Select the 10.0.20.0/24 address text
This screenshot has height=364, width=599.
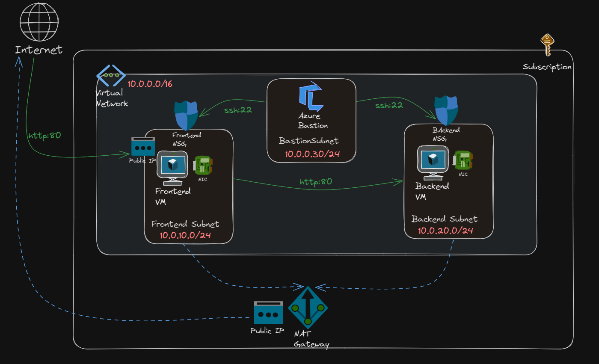(x=445, y=231)
